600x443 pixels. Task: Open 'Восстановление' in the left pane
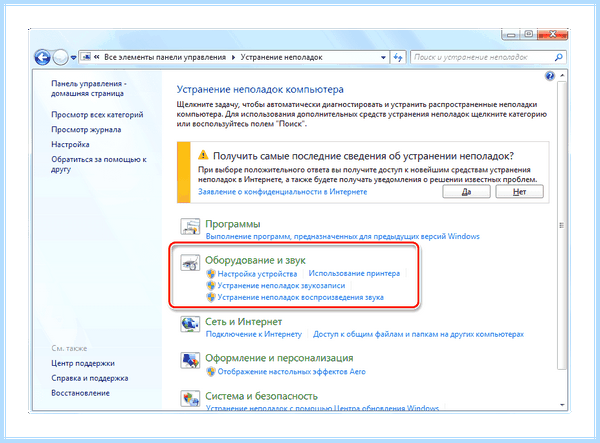pyautogui.click(x=80, y=393)
